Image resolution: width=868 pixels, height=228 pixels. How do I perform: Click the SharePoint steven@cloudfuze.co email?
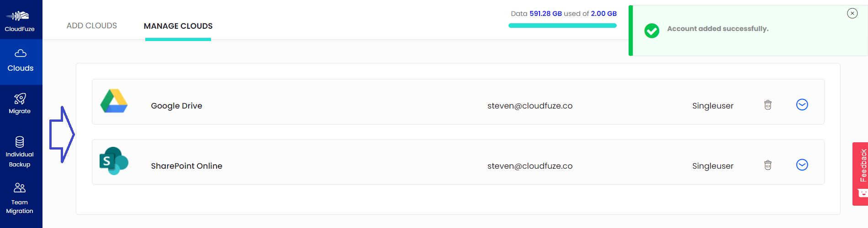(530, 166)
